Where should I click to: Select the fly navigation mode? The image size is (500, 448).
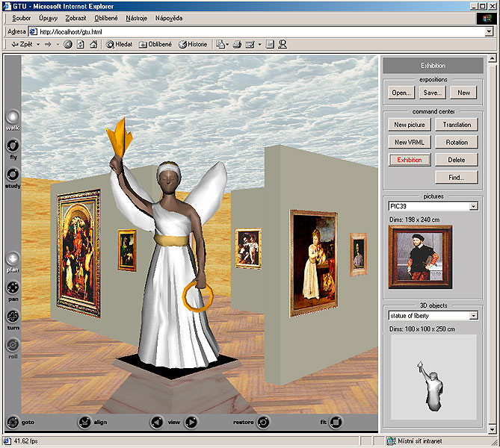tap(13, 146)
